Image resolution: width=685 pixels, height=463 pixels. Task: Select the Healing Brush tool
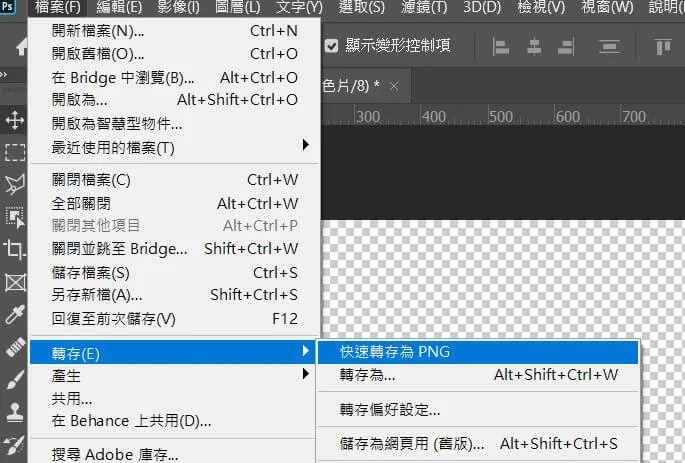(x=15, y=347)
